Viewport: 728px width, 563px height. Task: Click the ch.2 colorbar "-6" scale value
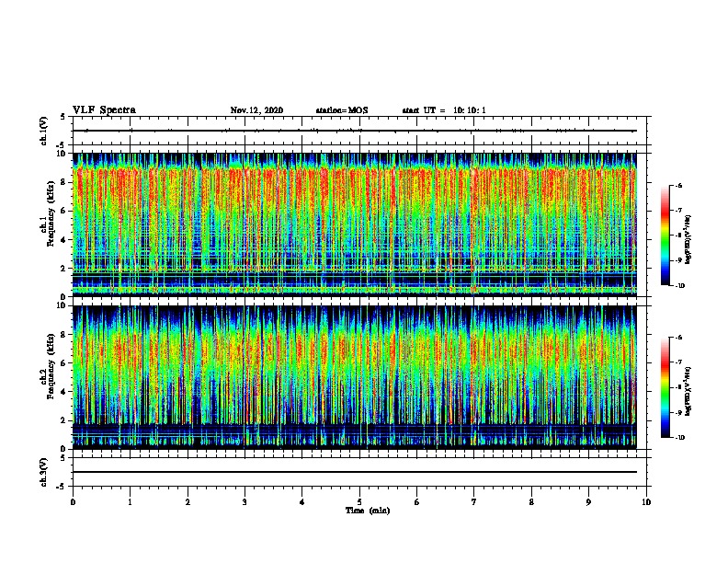[x=678, y=338]
